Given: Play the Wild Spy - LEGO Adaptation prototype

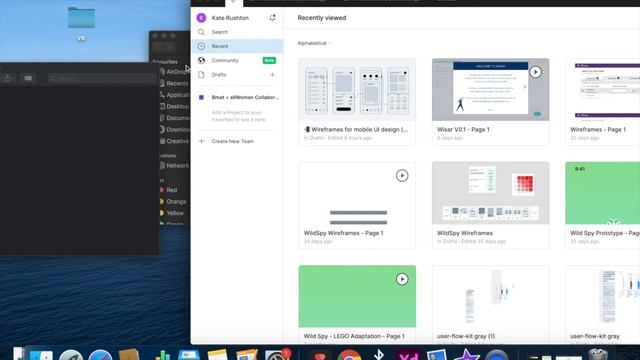Looking at the screenshot, I should (x=402, y=279).
